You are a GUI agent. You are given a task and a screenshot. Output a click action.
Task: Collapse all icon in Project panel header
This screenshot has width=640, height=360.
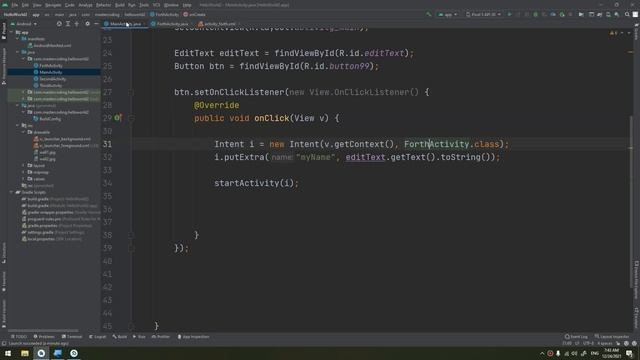tap(76, 24)
